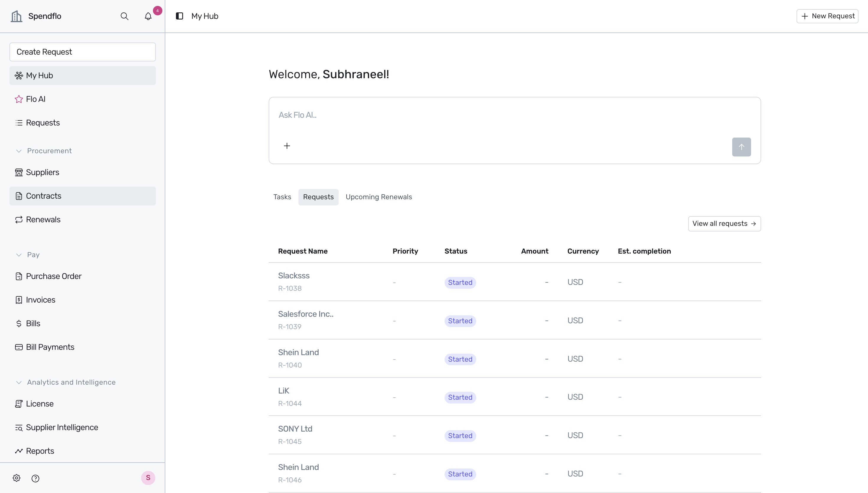Select the Requests tab
This screenshot has width=868, height=493.
tap(318, 197)
